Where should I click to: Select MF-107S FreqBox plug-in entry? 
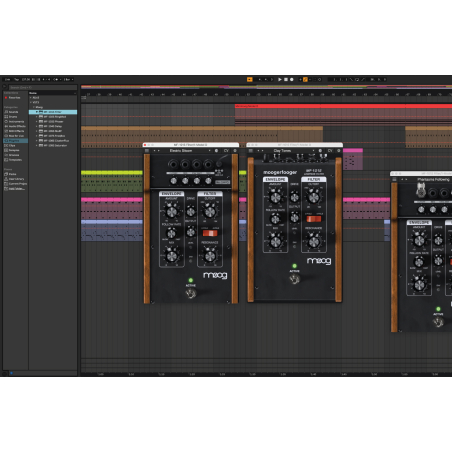53,136
